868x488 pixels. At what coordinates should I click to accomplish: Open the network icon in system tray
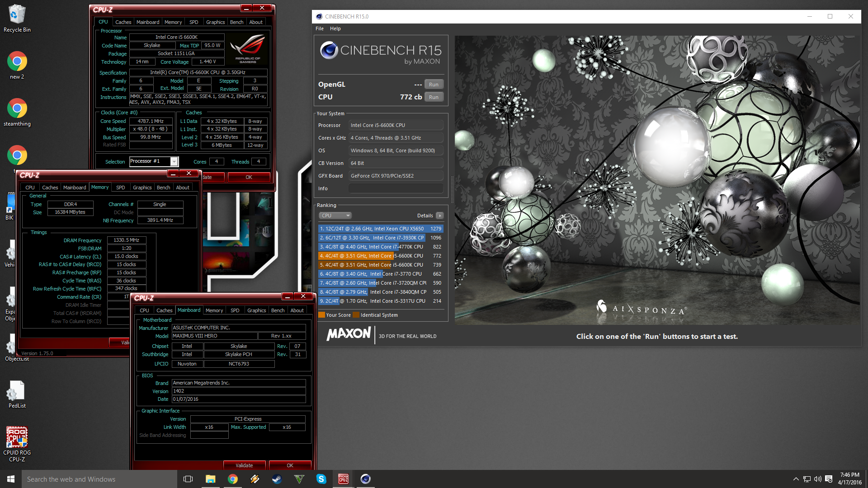(x=807, y=479)
